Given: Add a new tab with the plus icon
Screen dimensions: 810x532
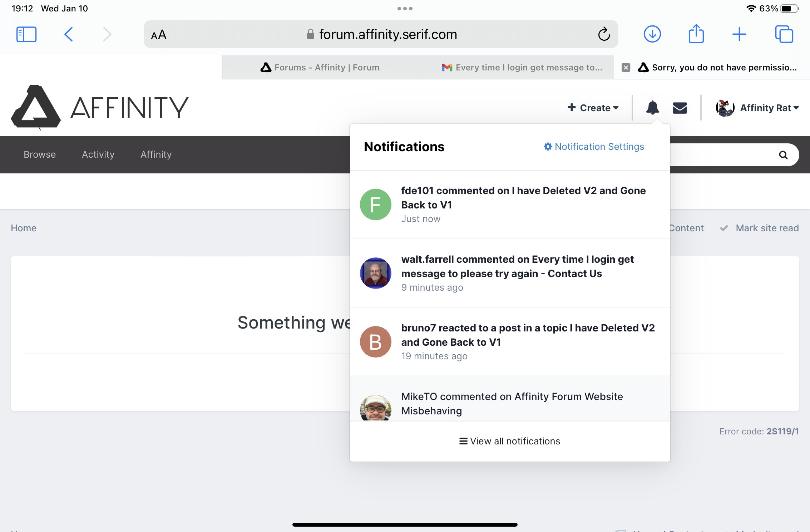Looking at the screenshot, I should coord(739,34).
